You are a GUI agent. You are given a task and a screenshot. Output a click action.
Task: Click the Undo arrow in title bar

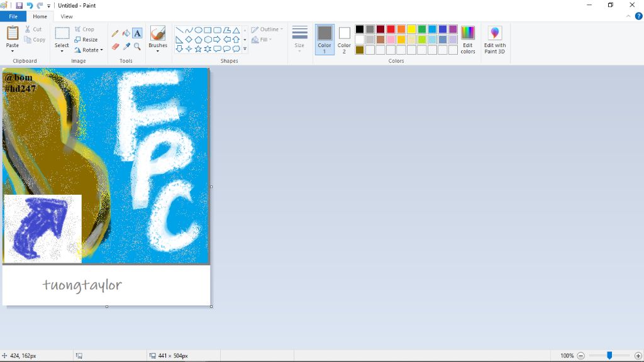tap(30, 5)
